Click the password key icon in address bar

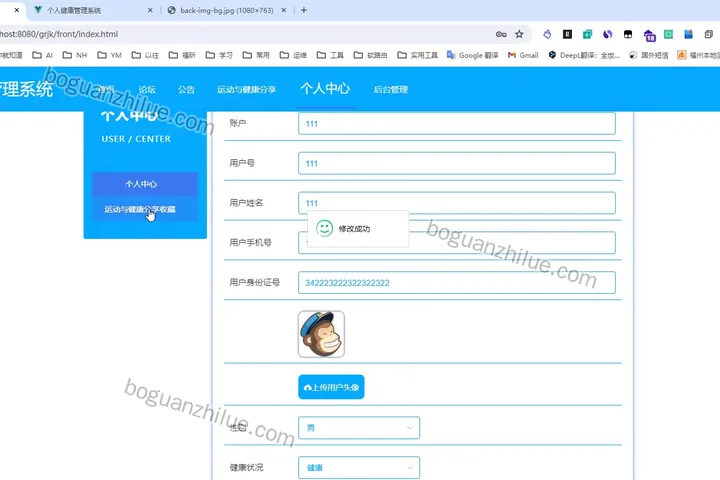pyautogui.click(x=501, y=34)
